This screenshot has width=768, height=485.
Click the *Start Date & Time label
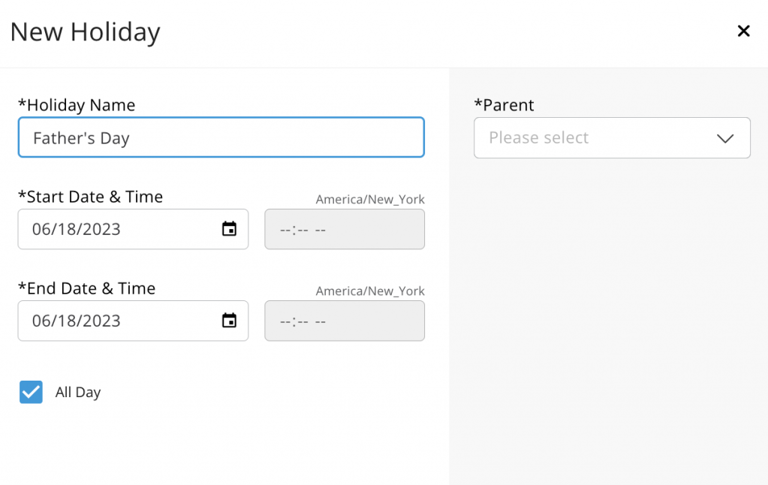(90, 197)
